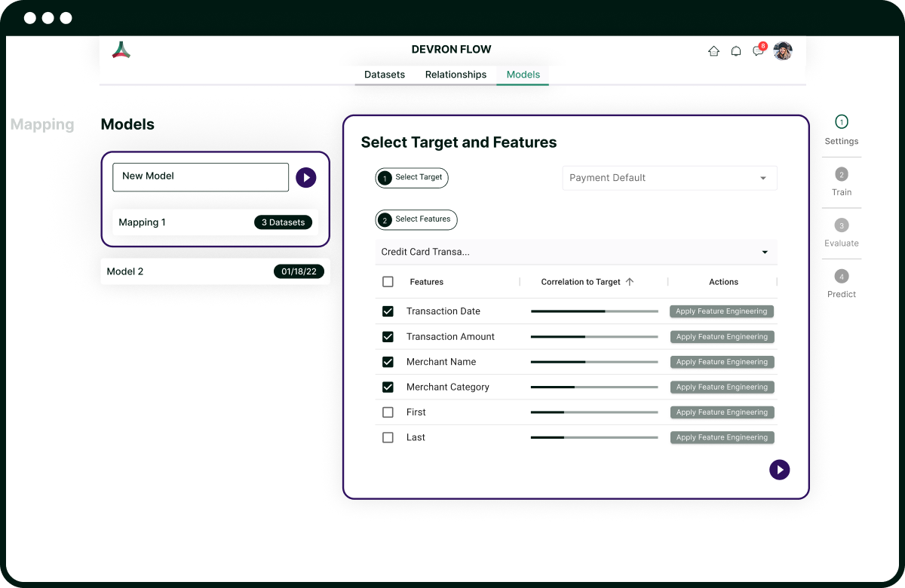Click the Devron logo icon
905x588 pixels.
coord(121,50)
